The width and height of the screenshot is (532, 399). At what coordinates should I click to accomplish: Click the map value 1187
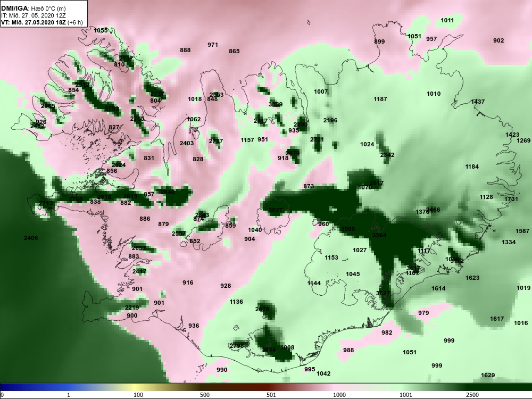[x=380, y=99]
